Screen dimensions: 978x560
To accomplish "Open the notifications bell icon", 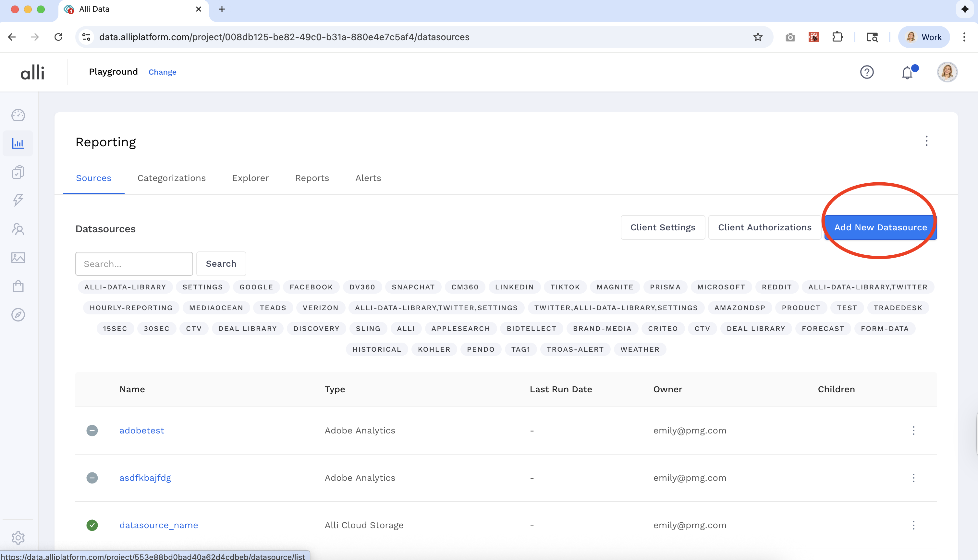I will [907, 72].
